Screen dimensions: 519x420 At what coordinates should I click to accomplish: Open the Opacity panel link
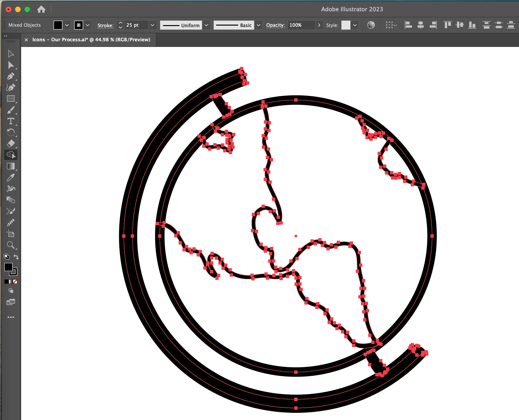[275, 25]
